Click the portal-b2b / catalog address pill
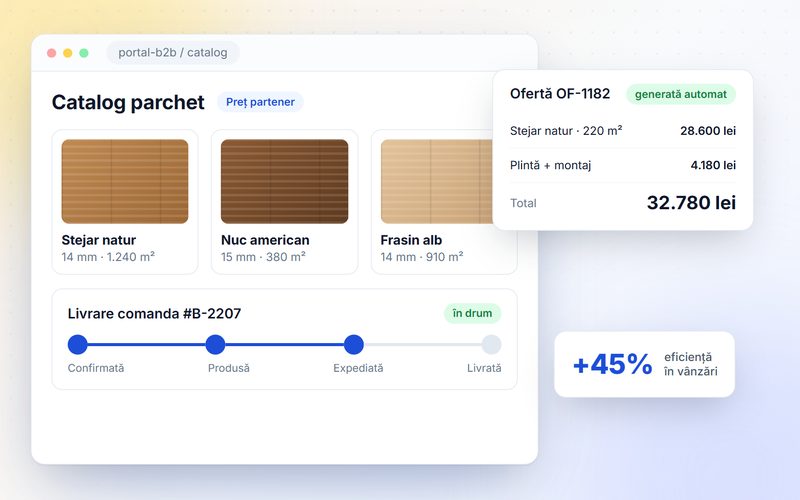The width and height of the screenshot is (800, 500). [x=172, y=53]
